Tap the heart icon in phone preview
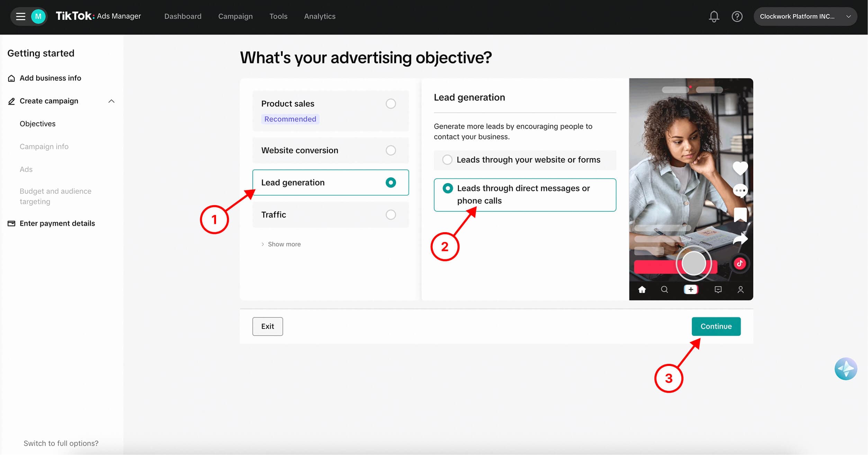Screen dimensions: 868x455 point(740,168)
